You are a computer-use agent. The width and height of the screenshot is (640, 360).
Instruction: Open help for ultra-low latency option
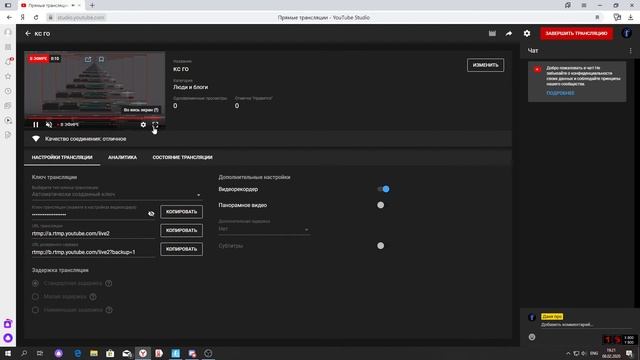pos(109,310)
